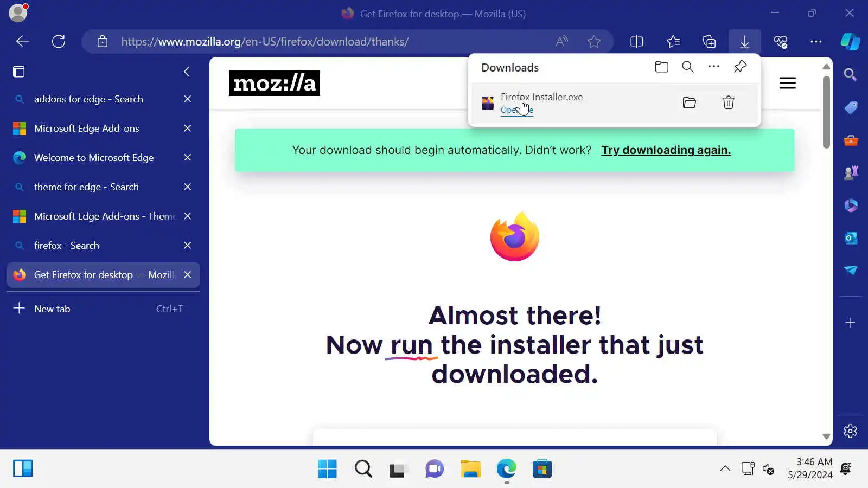
Task: Open the Tools sidebar icon
Action: (x=850, y=140)
